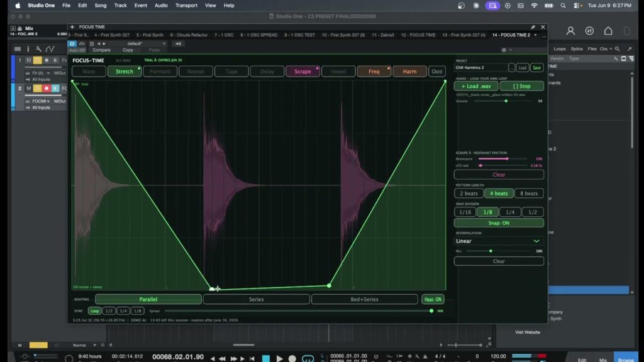Screen dimensions: 644x362
Task: Toggle record arm on track 2
Action: (47, 88)
